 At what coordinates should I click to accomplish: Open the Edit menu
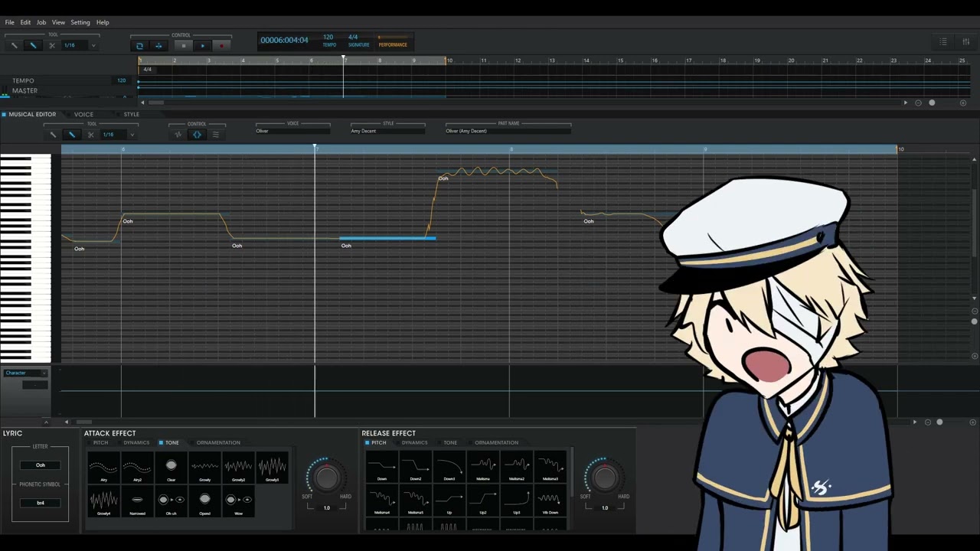coord(25,22)
